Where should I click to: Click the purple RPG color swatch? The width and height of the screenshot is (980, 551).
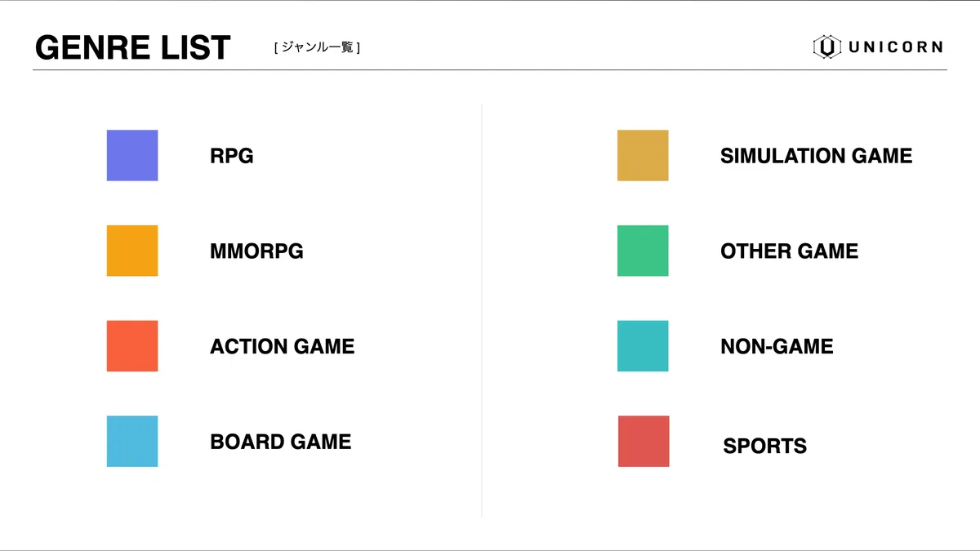(132, 155)
